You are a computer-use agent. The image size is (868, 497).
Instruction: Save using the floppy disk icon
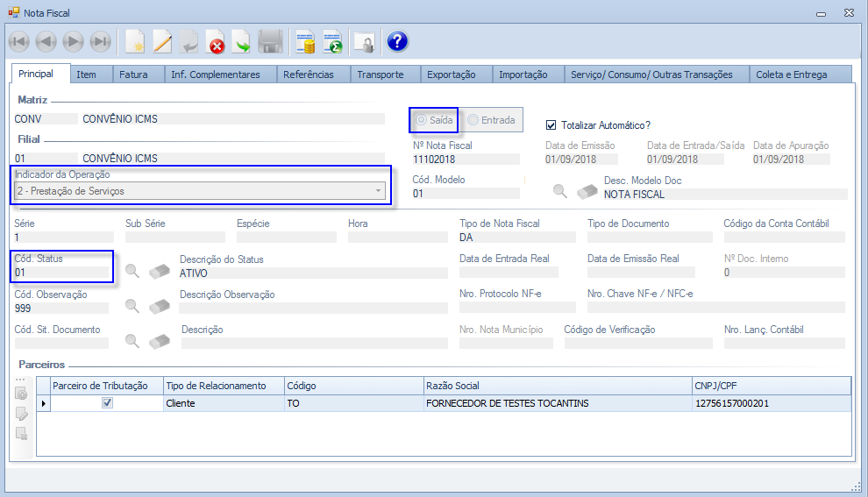pos(270,41)
